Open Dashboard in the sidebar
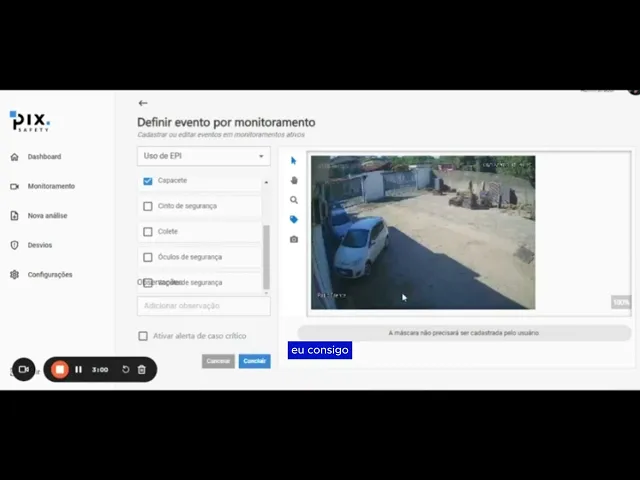This screenshot has width=640, height=480. (44, 157)
